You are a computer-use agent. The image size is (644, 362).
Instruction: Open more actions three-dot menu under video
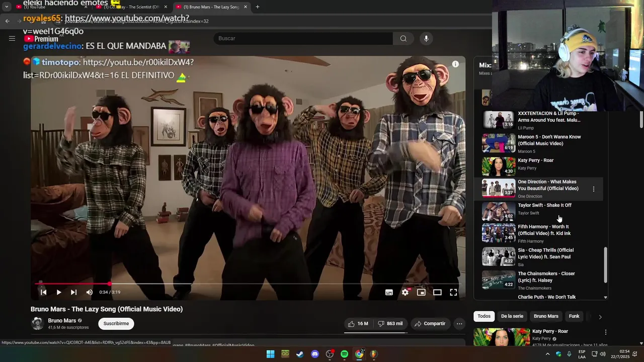[459, 324]
